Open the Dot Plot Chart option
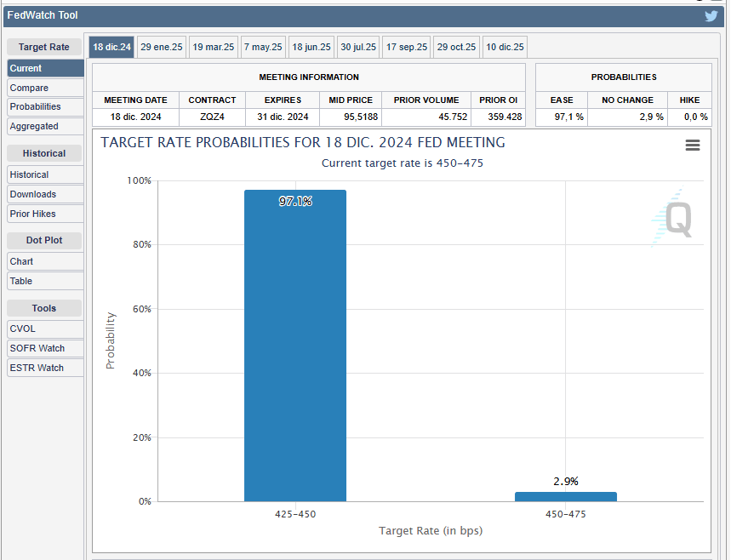Screen dimensions: 731x560 (x=45, y=261)
